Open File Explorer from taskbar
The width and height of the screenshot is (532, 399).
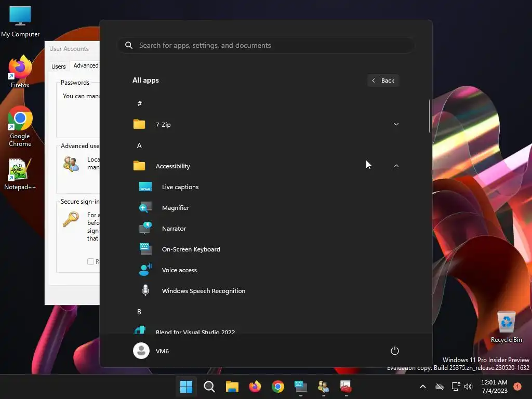[x=232, y=387]
